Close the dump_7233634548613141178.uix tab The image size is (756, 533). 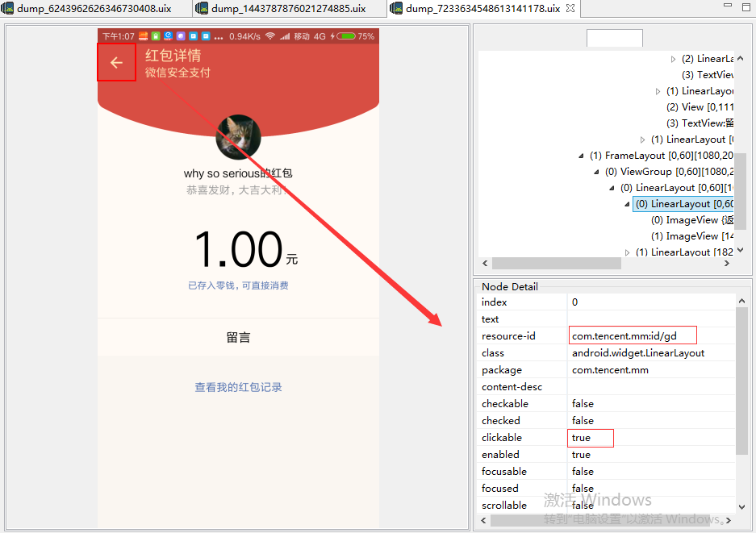click(x=570, y=8)
